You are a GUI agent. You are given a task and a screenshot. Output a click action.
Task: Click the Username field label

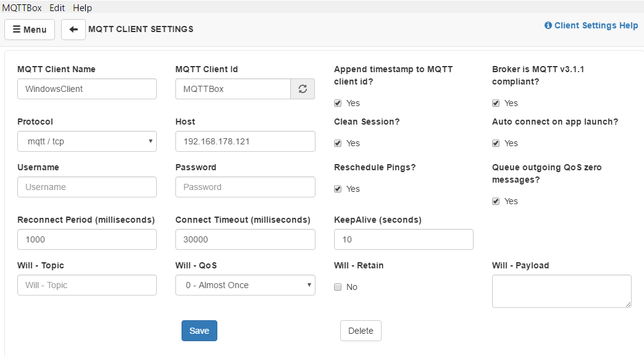point(38,167)
